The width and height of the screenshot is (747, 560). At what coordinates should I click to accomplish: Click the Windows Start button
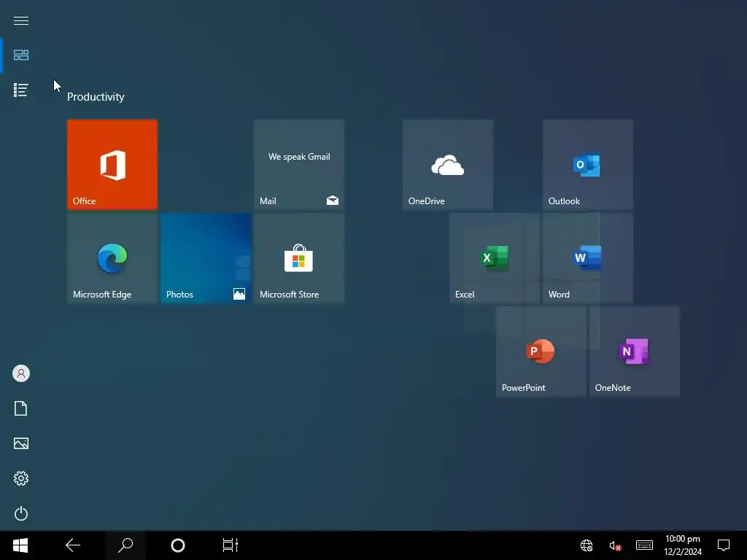(x=20, y=545)
